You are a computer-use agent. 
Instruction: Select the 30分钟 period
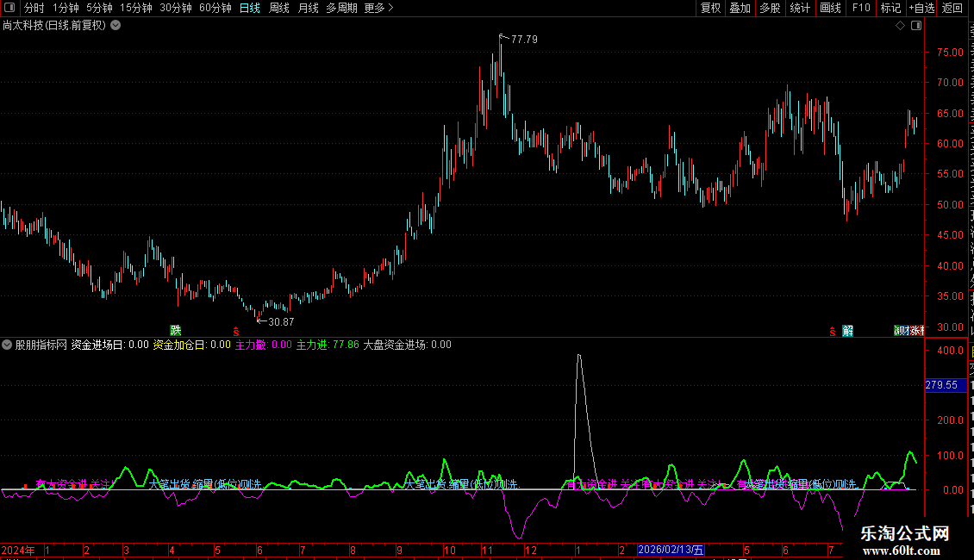pos(176,8)
